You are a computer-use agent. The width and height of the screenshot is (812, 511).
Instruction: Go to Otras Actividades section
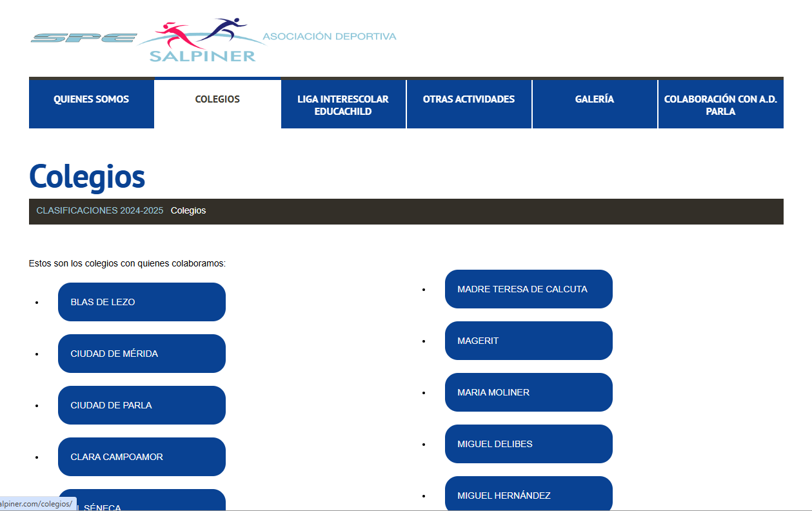[469, 99]
